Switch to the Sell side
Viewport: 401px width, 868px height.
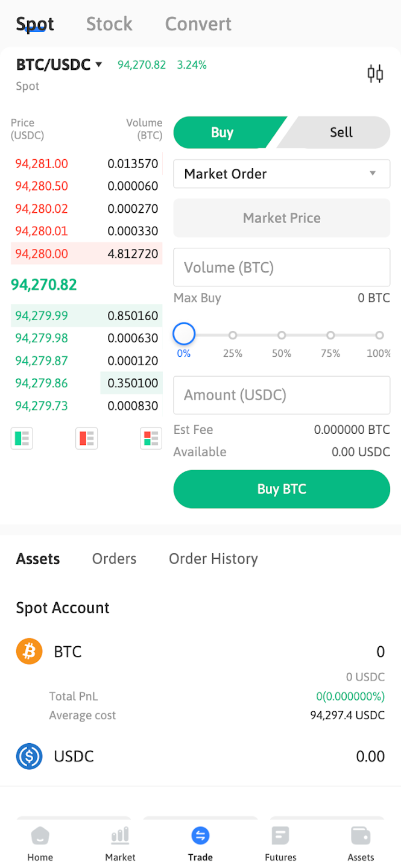[341, 132]
